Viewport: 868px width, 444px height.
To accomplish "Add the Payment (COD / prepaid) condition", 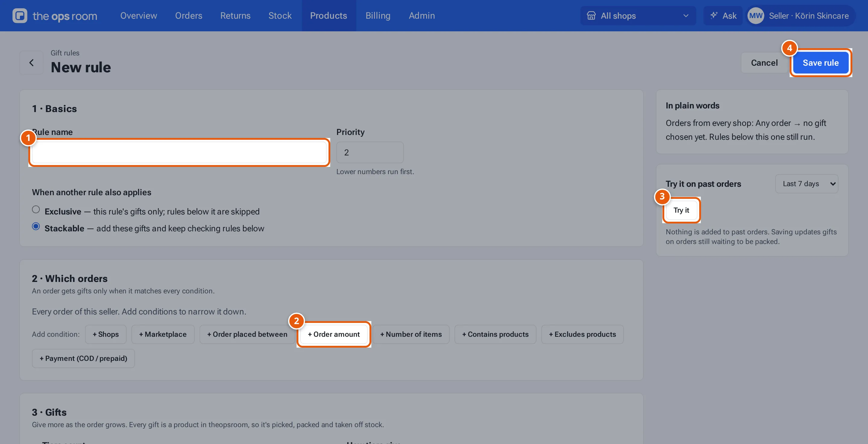I will click(83, 358).
